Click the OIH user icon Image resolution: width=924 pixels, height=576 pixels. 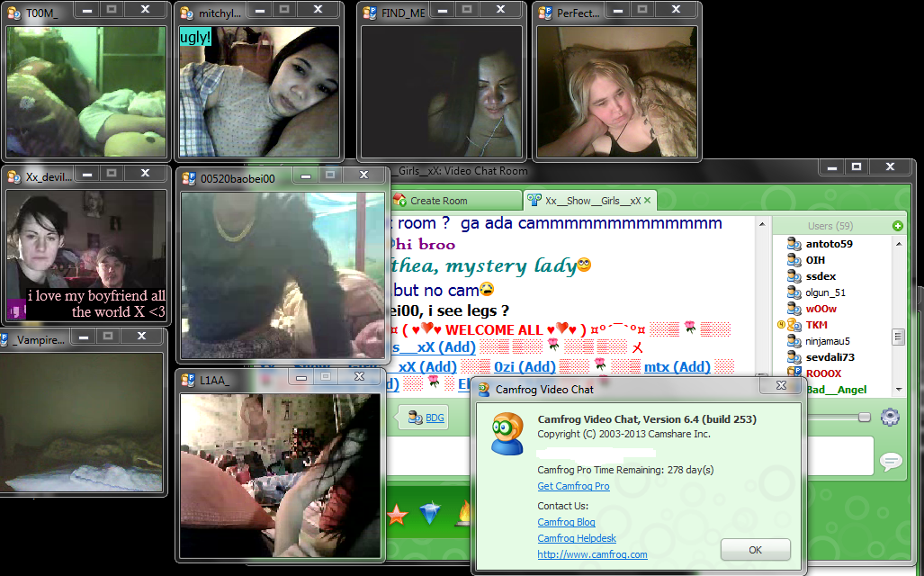794,260
